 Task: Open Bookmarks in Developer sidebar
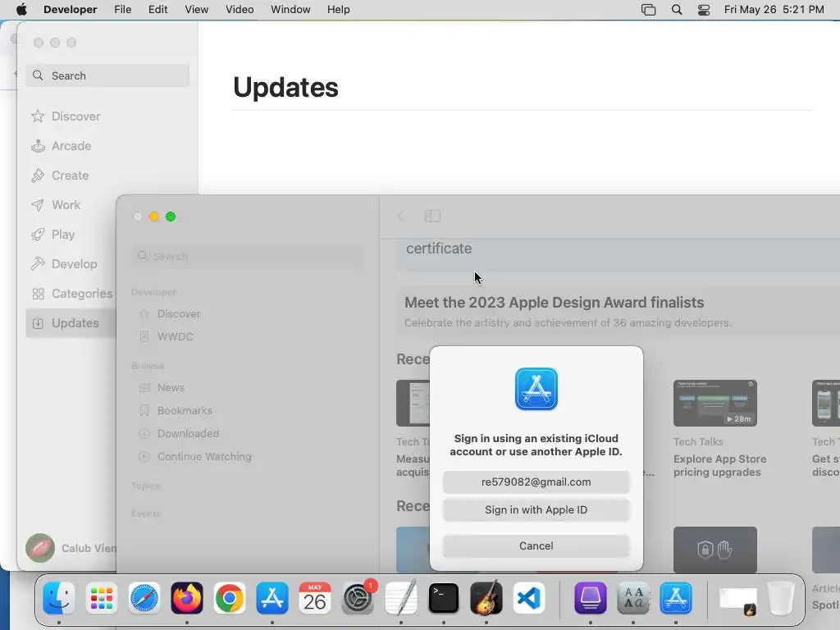coord(185,410)
